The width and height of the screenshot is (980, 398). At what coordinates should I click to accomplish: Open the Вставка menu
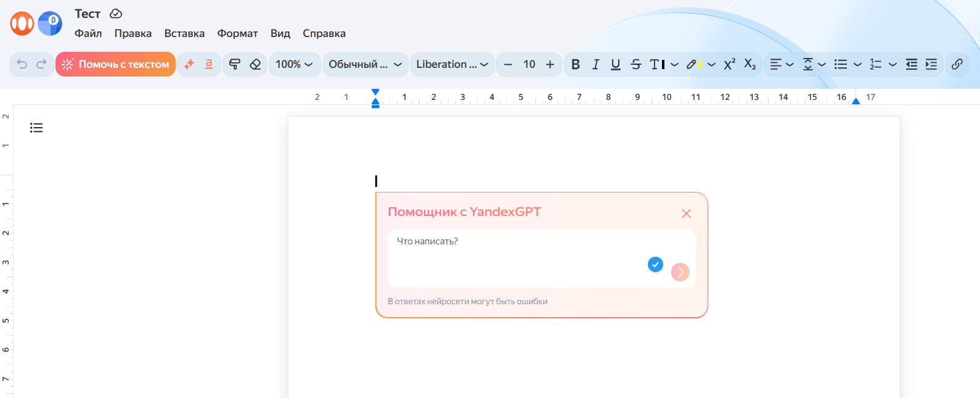(x=184, y=33)
